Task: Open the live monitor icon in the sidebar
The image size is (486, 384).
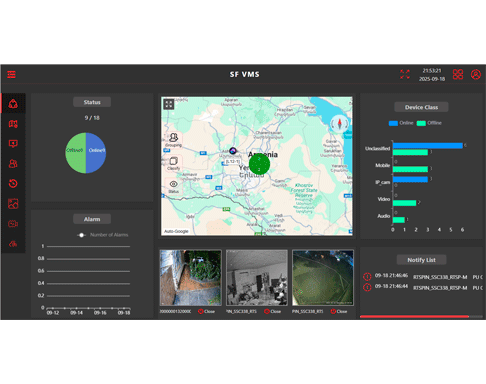Action: point(13,144)
